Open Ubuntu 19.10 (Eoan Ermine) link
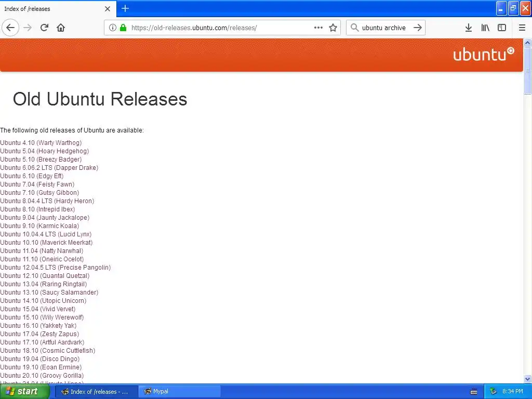Screen dimensions: 532x399 (41, 367)
